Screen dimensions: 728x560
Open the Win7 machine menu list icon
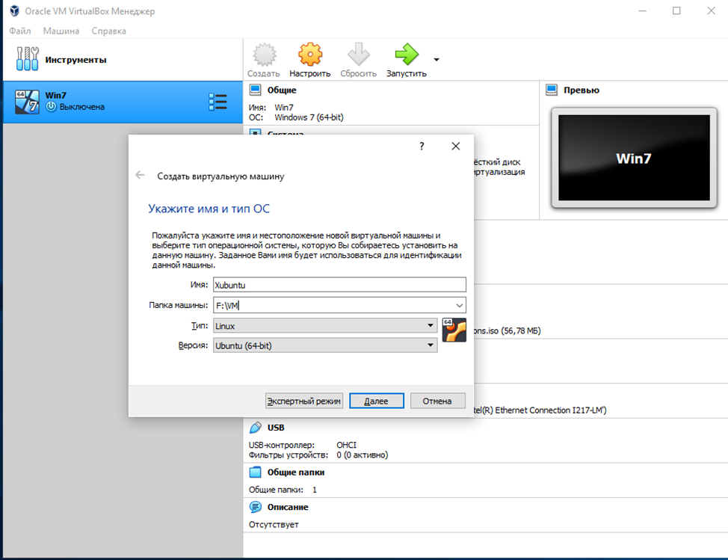coord(218,102)
